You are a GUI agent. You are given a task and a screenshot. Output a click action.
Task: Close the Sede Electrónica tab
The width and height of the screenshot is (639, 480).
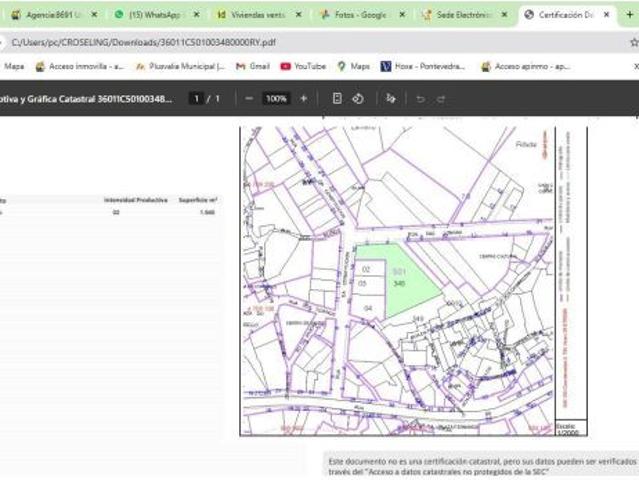pos(505,15)
